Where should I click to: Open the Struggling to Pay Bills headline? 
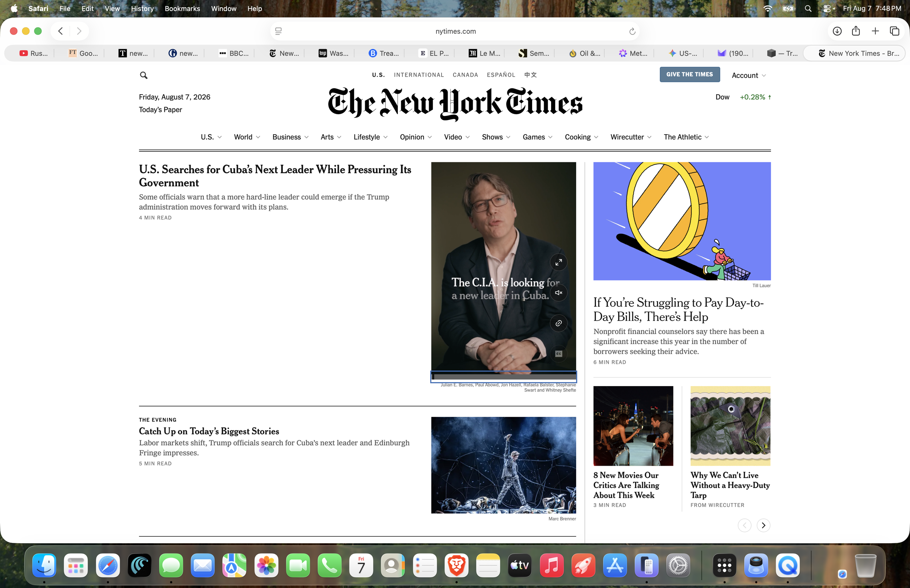coord(678,310)
